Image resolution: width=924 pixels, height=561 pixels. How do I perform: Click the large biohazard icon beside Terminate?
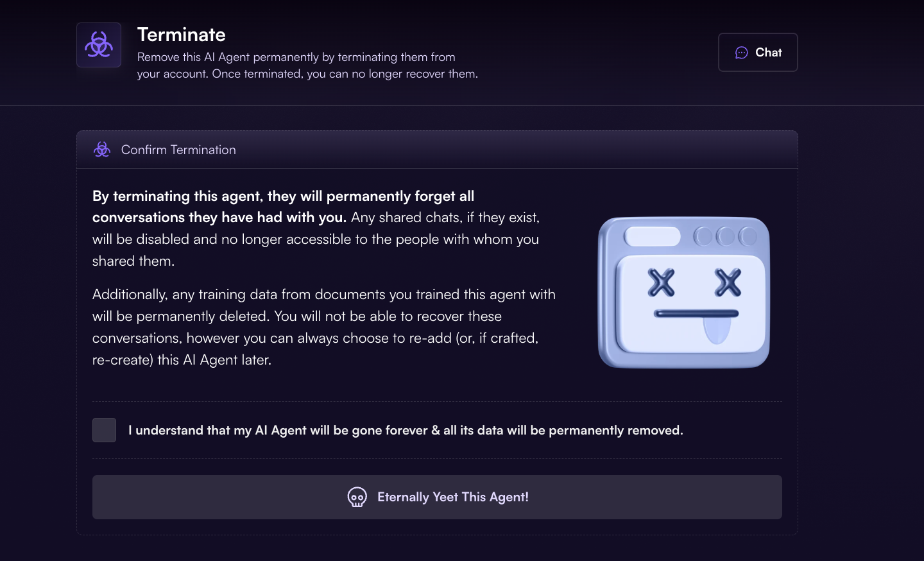click(99, 45)
